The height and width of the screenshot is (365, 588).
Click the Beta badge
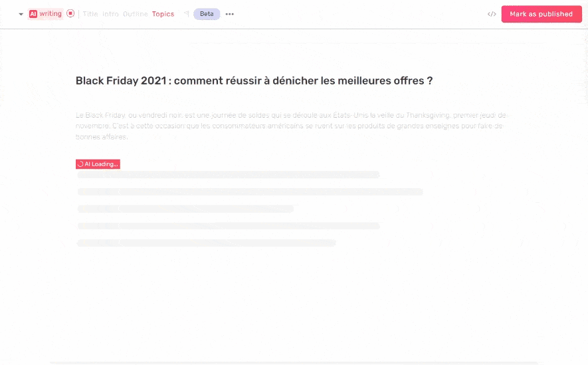click(x=207, y=14)
